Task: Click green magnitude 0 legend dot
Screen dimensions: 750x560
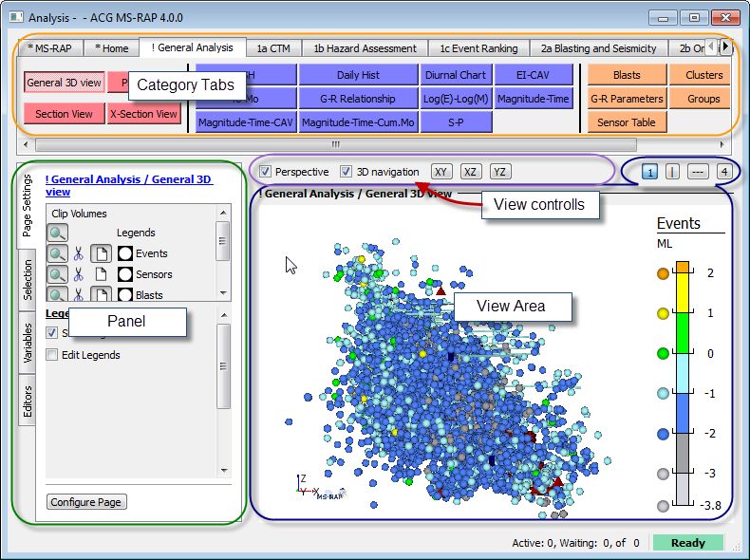Action: [x=663, y=353]
